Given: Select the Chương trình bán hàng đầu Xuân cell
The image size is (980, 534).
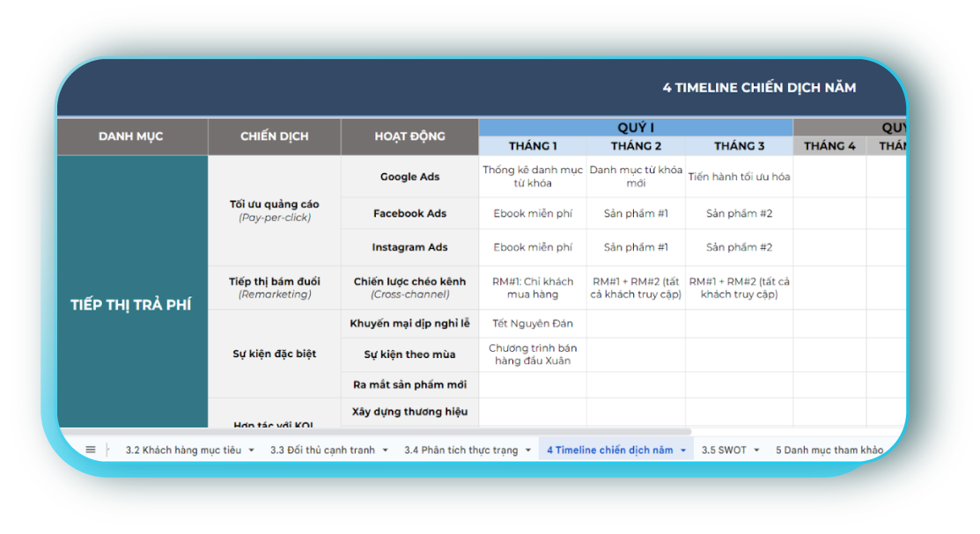Looking at the screenshot, I should click(532, 355).
